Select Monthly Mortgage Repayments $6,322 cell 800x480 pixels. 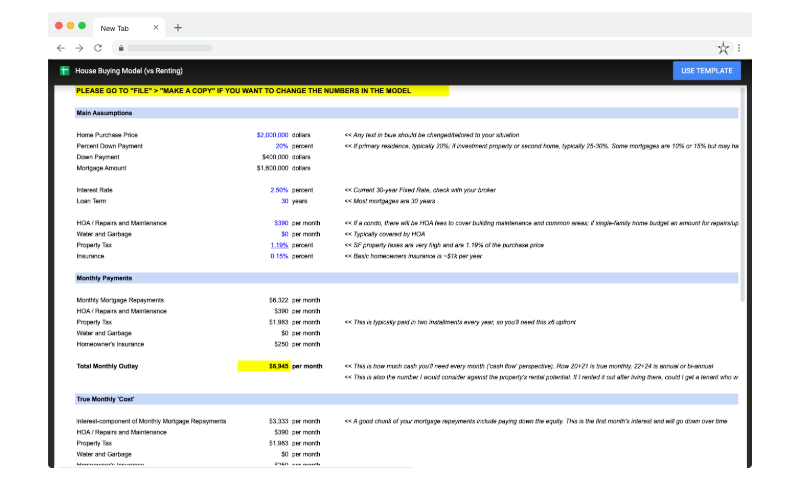(x=279, y=300)
